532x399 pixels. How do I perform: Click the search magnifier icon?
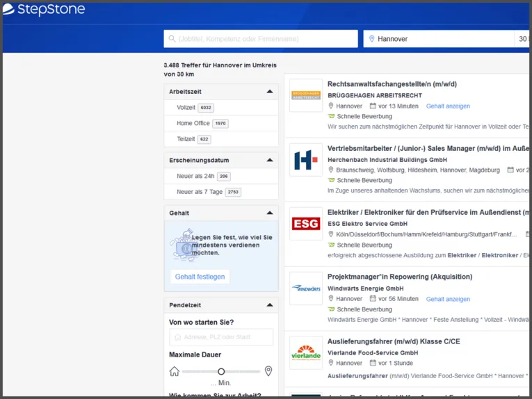172,39
